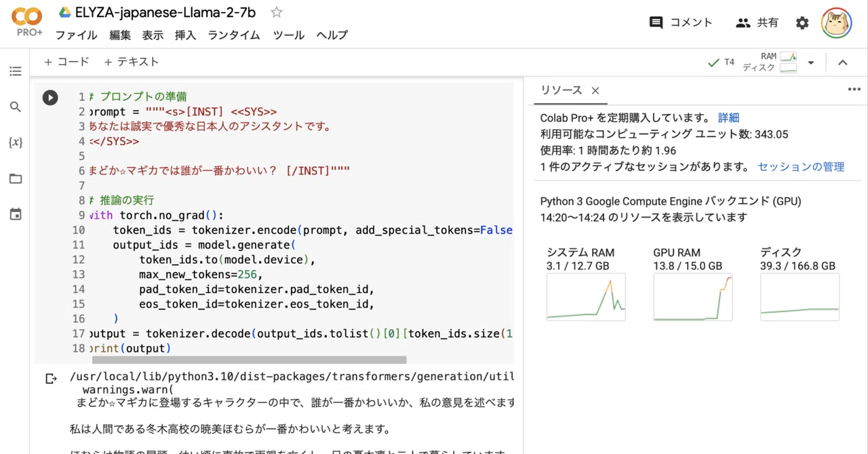Click the print(output) code line
Screen dimensions: 868x454
point(130,348)
